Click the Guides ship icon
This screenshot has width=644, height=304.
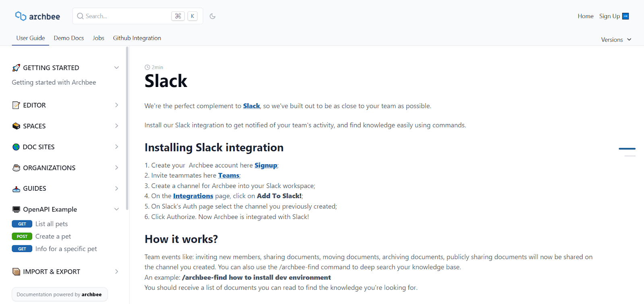click(x=16, y=189)
